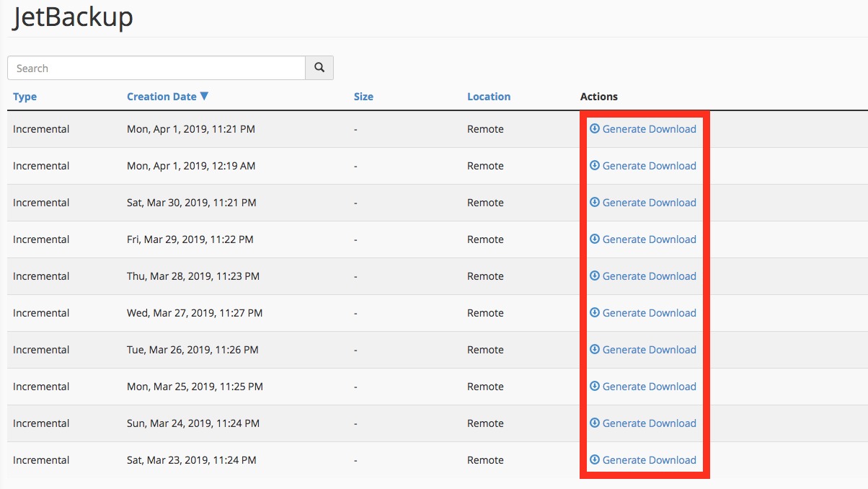Click Incremental in the Mar 23 row

pyautogui.click(x=41, y=460)
